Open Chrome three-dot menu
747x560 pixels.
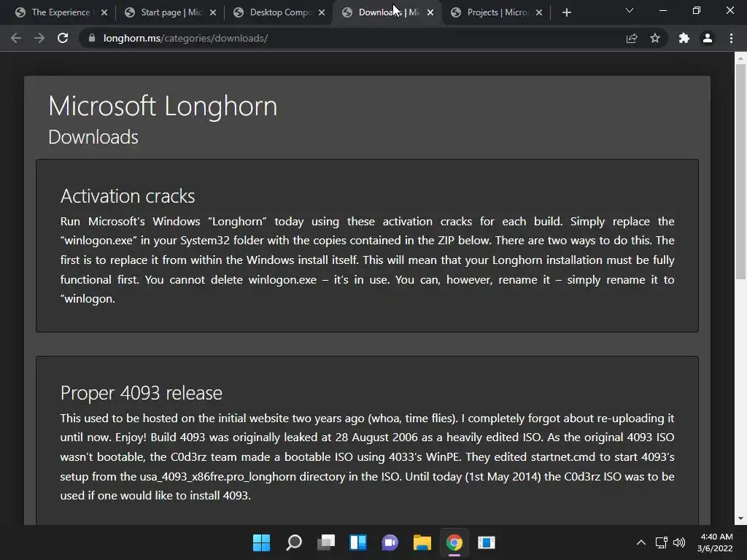pyautogui.click(x=731, y=38)
